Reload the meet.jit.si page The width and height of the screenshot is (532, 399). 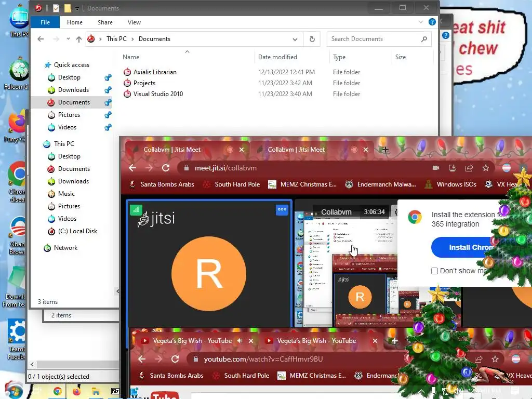(166, 168)
